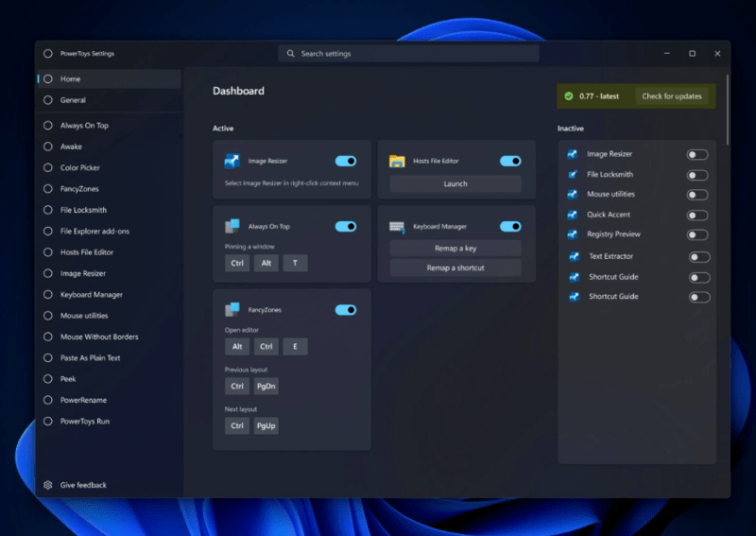Click the FancyZones card icon
Image resolution: width=756 pixels, height=536 pixels.
[232, 310]
